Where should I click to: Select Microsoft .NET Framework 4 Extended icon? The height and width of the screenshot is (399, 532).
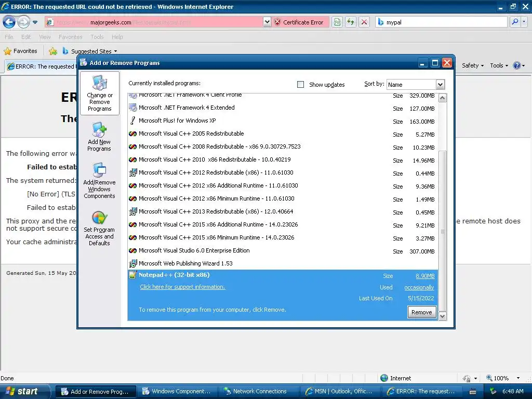point(132,108)
